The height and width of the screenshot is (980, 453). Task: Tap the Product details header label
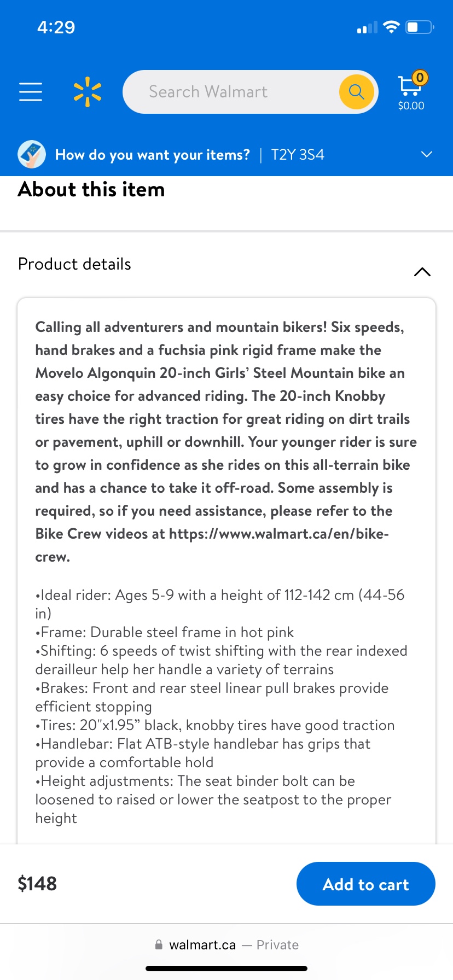pyautogui.click(x=74, y=264)
